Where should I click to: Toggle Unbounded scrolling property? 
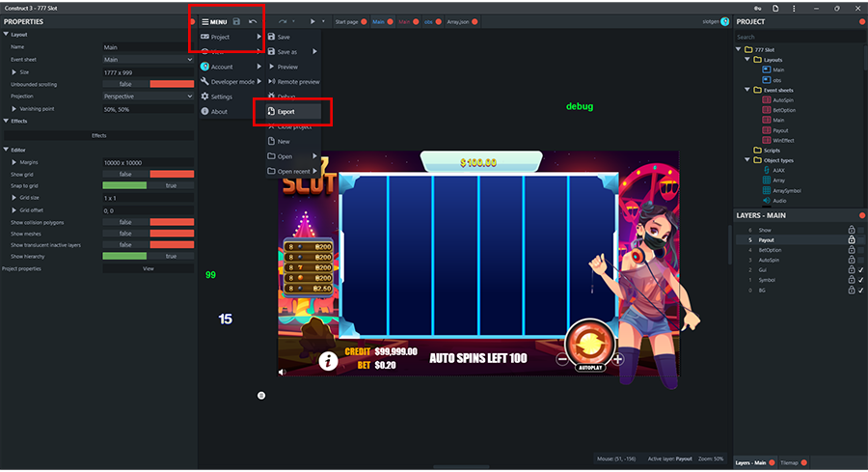coord(149,84)
